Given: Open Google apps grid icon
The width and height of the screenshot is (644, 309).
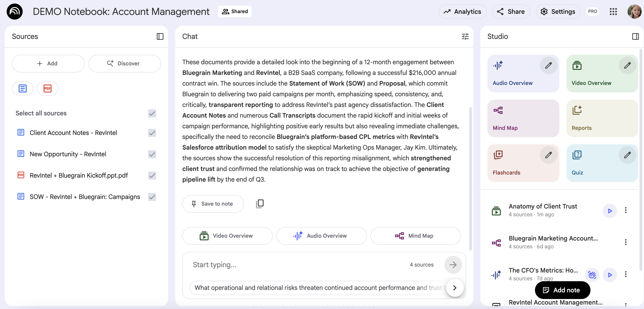Looking at the screenshot, I should (613, 12).
